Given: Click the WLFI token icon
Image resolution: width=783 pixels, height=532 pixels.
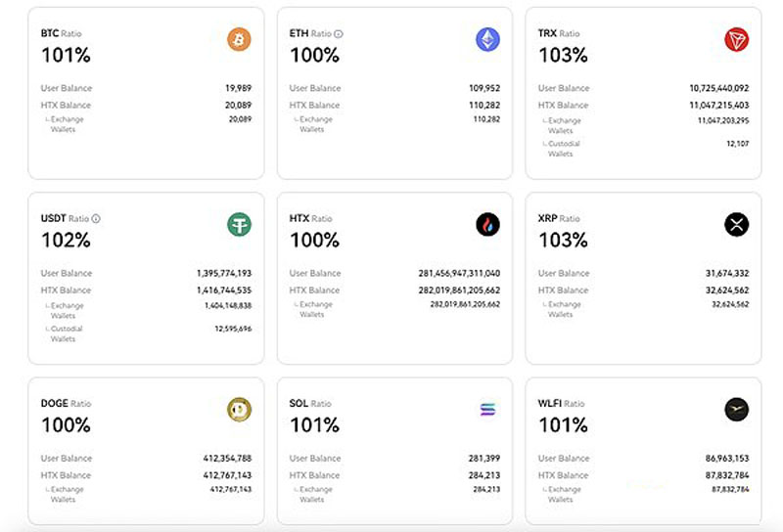Looking at the screenshot, I should click(x=736, y=410).
